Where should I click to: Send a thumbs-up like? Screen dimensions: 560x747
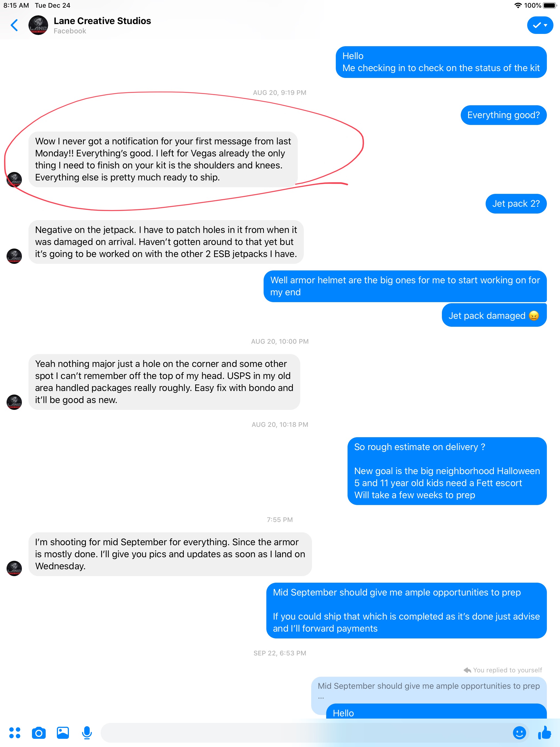tap(544, 733)
